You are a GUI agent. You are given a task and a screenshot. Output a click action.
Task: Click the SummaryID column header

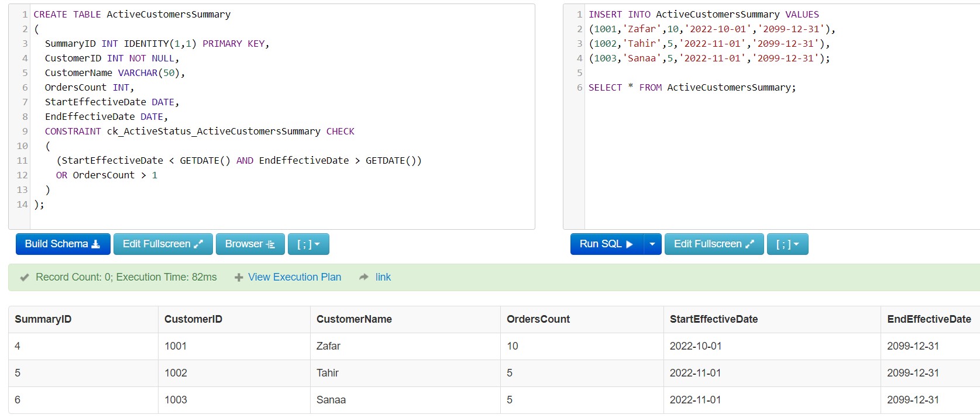(x=43, y=319)
